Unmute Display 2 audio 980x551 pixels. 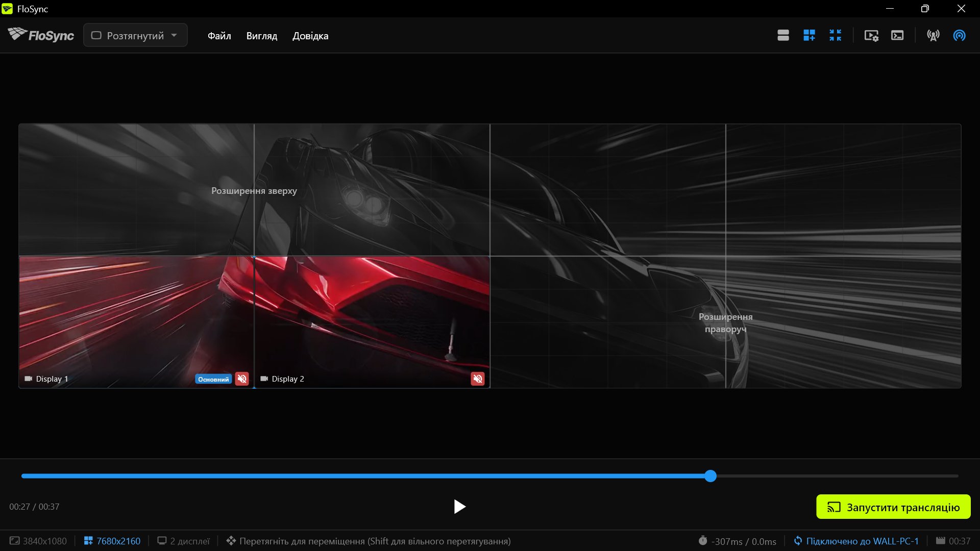click(478, 379)
